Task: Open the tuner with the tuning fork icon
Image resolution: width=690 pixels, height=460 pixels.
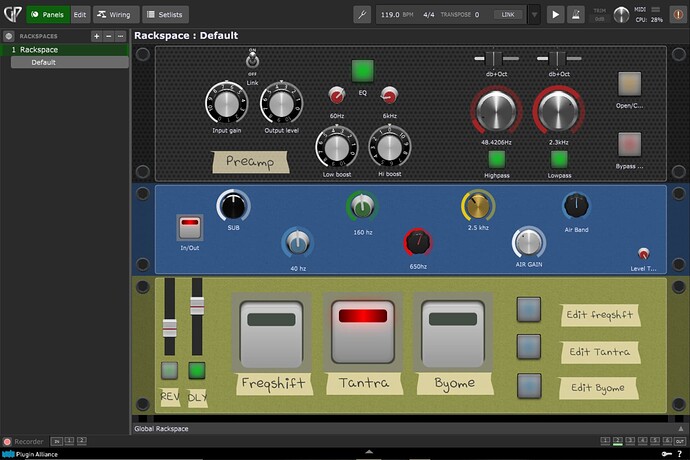Action: pyautogui.click(x=362, y=15)
